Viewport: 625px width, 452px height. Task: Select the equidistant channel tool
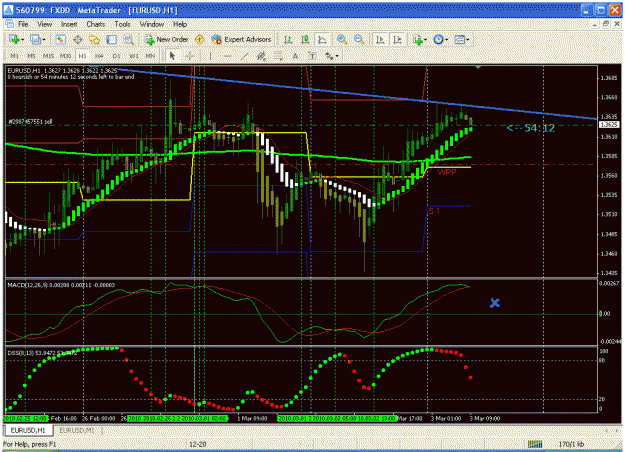pyautogui.click(x=261, y=56)
